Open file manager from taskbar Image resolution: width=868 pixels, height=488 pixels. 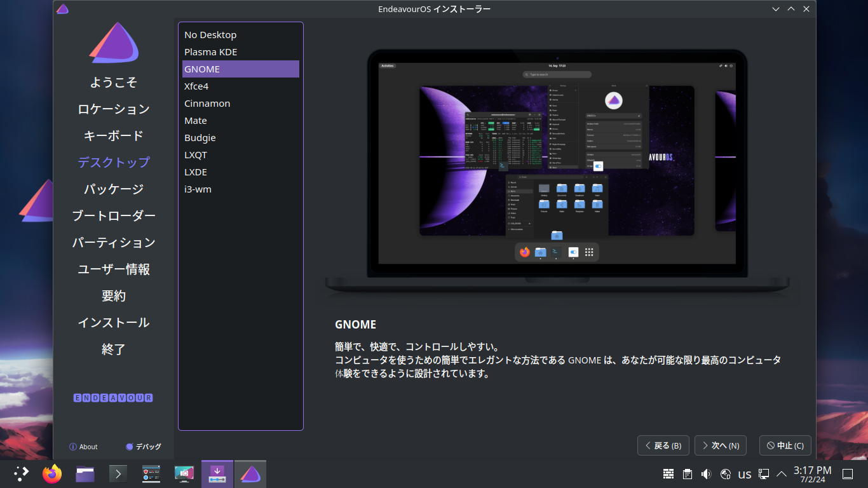(x=85, y=474)
